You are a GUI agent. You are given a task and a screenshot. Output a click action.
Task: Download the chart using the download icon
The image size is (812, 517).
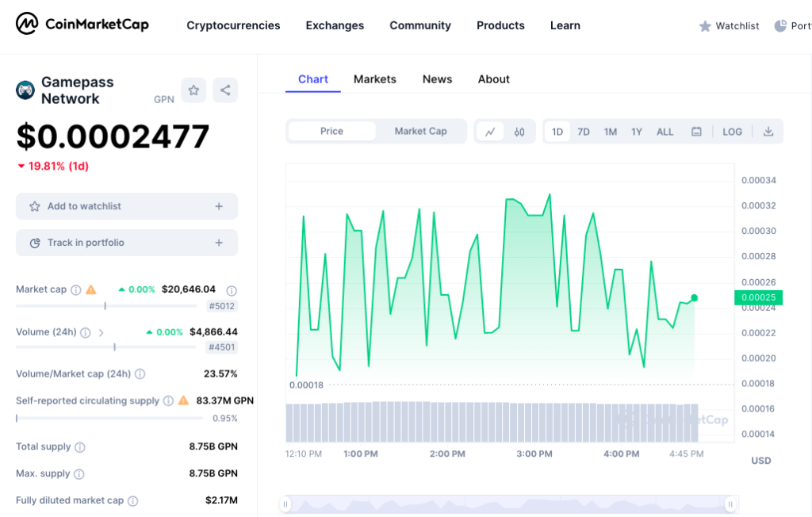(x=768, y=131)
